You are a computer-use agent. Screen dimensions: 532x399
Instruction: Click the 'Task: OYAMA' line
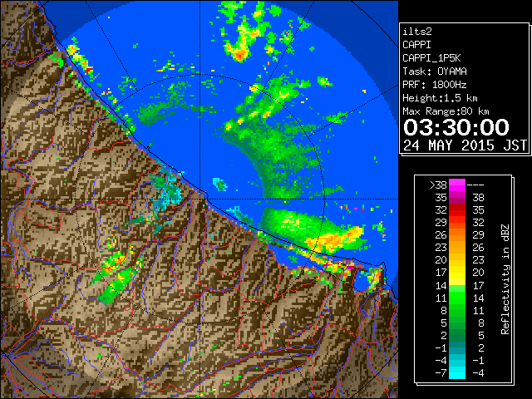point(435,71)
